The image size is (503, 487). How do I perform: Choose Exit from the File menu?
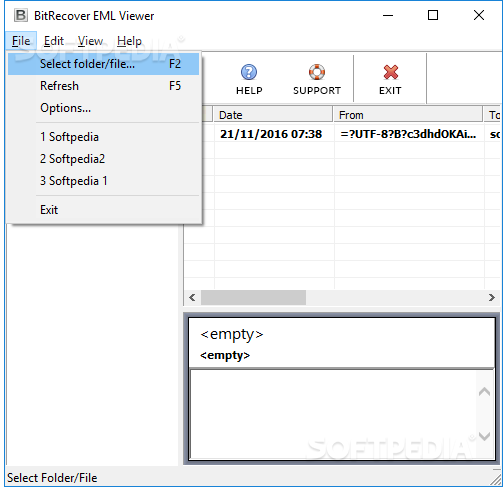pyautogui.click(x=103, y=210)
